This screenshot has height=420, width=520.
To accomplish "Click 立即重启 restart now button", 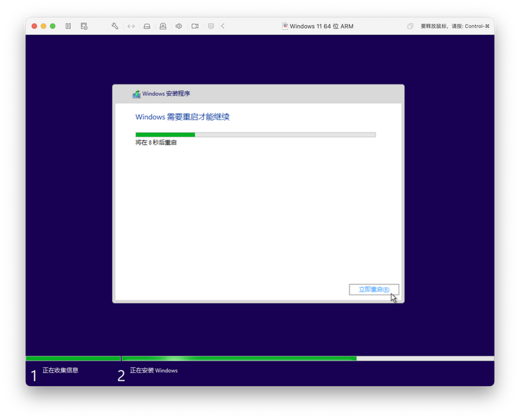I will (374, 289).
